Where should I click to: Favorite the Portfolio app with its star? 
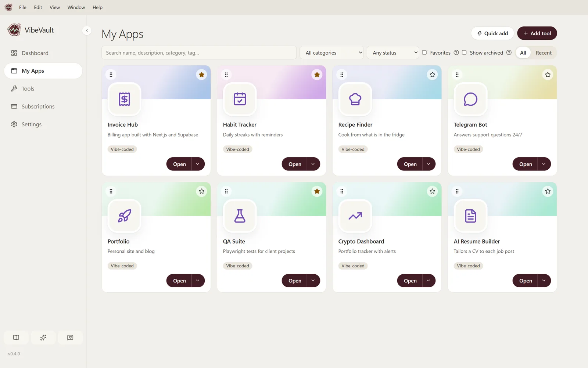point(201,191)
